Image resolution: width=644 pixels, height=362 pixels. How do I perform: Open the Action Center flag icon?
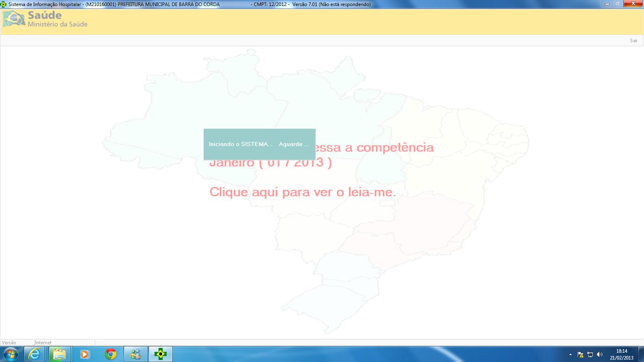point(580,354)
